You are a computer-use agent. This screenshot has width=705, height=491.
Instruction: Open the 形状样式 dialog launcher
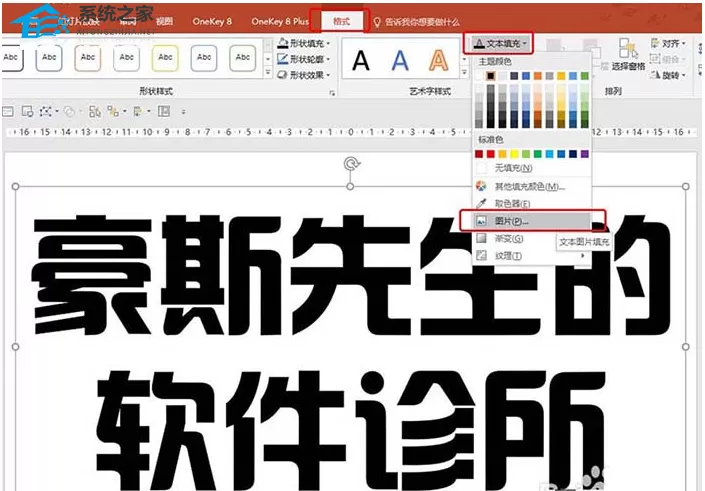point(332,93)
